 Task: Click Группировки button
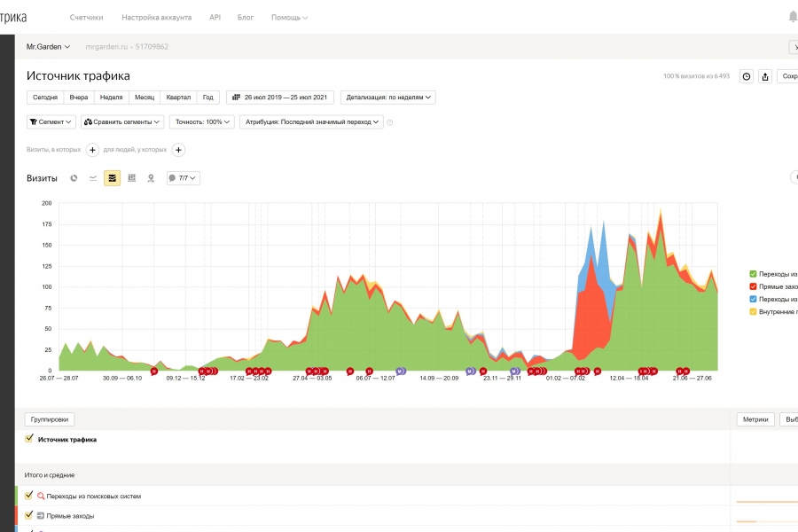click(x=50, y=419)
